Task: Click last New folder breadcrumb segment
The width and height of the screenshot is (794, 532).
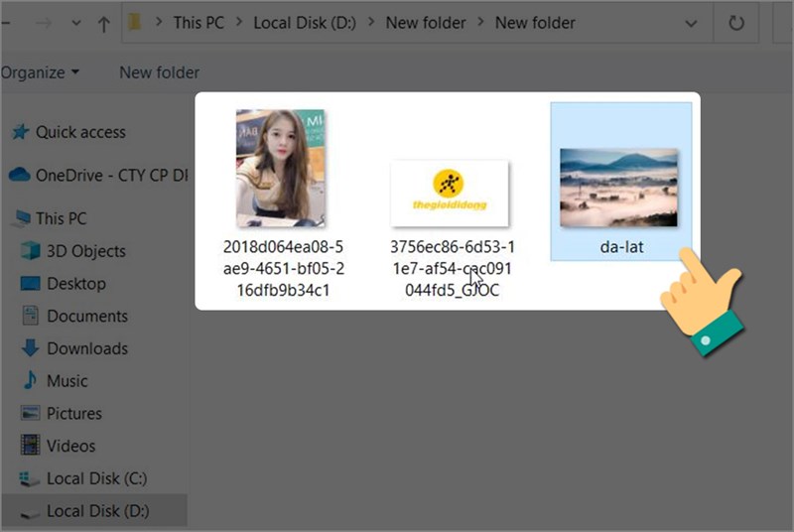Action: (x=535, y=23)
